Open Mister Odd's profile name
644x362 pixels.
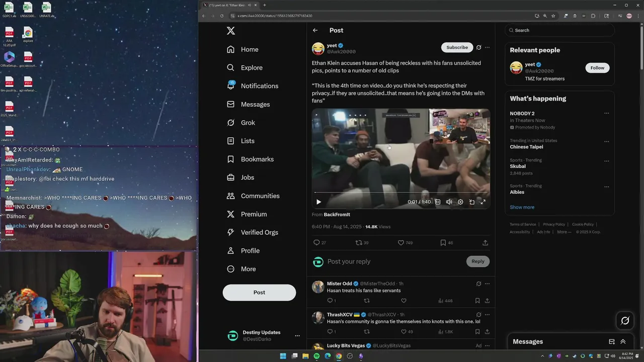340,284
